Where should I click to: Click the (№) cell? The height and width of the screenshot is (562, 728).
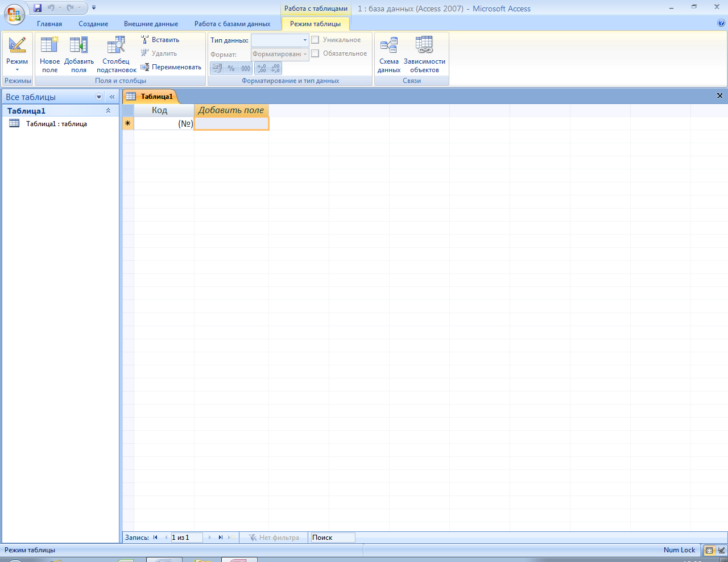(164, 123)
